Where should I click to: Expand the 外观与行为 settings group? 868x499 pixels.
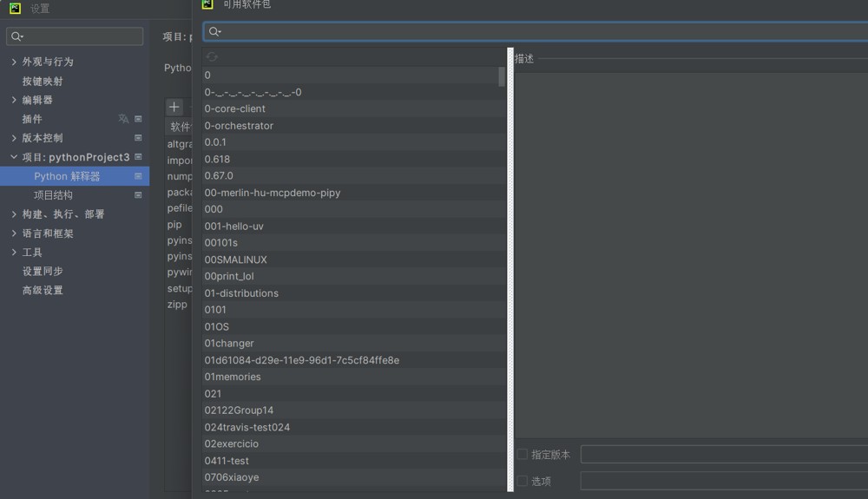coord(14,62)
